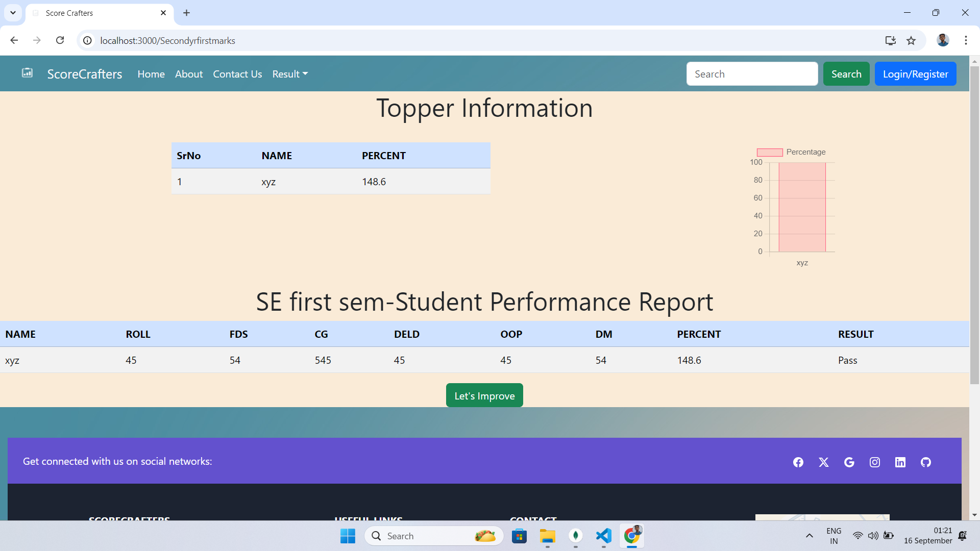The image size is (980, 551).
Task: Open the tab search chevron
Action: point(13,13)
